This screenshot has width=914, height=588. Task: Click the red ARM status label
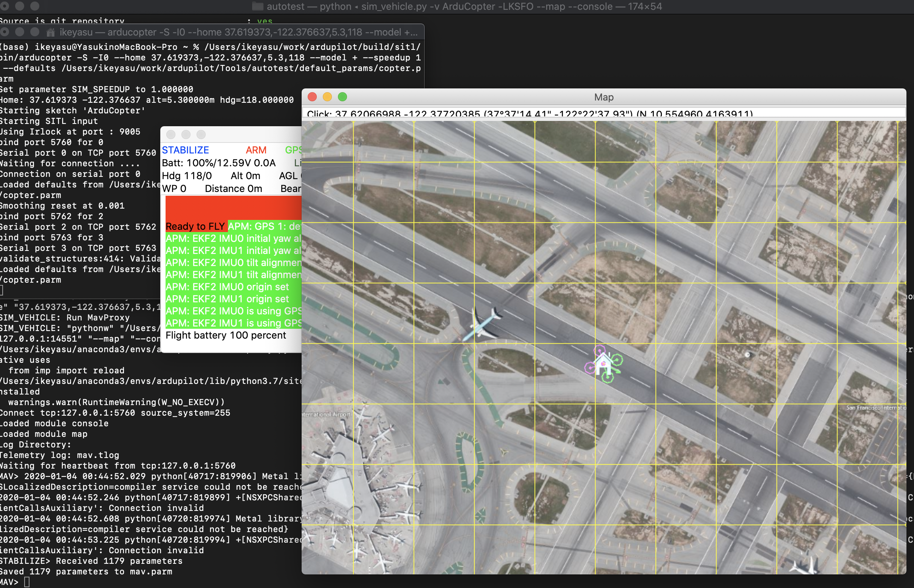point(256,150)
